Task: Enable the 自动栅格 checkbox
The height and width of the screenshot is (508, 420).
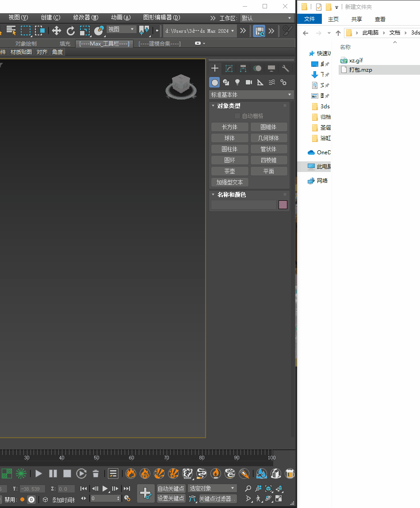Action: pos(237,116)
